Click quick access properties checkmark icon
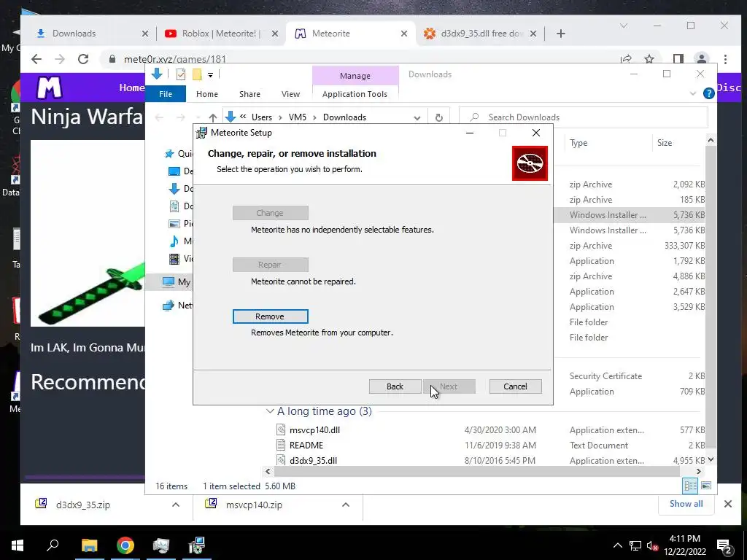The height and width of the screenshot is (560, 747). 181,74
